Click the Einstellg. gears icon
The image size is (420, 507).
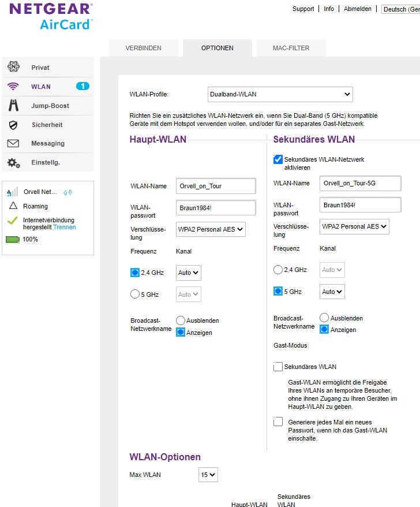click(x=14, y=163)
